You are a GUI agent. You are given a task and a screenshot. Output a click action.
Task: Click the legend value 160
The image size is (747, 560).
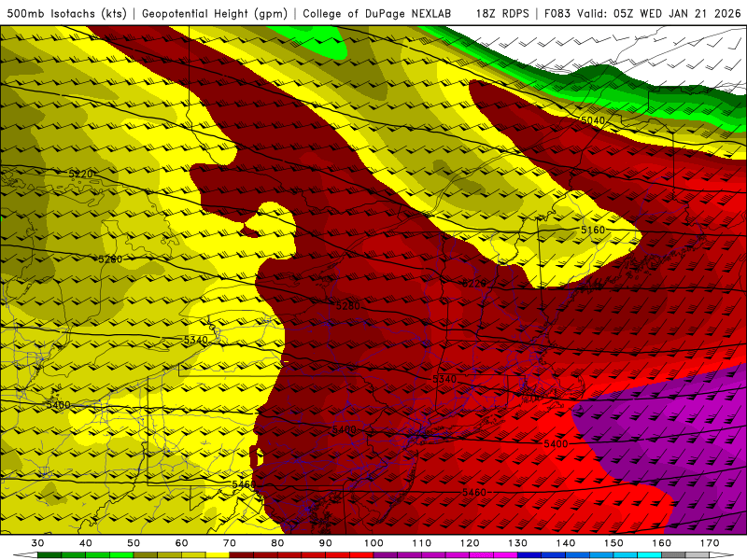pyautogui.click(x=662, y=543)
